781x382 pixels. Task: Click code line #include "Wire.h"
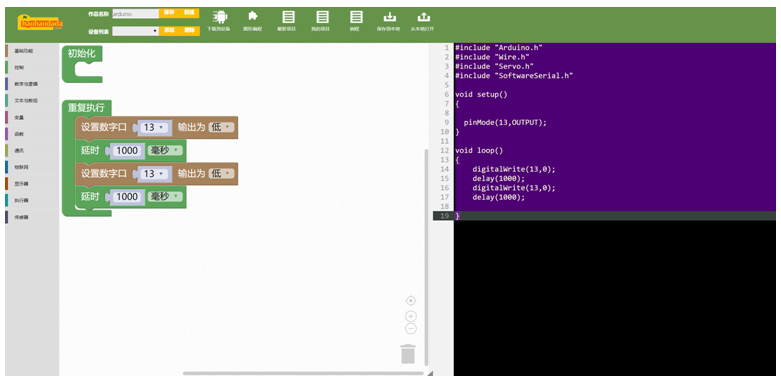click(x=492, y=57)
